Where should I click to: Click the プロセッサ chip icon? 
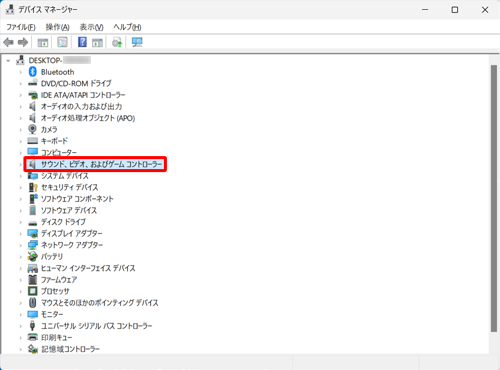point(33,291)
